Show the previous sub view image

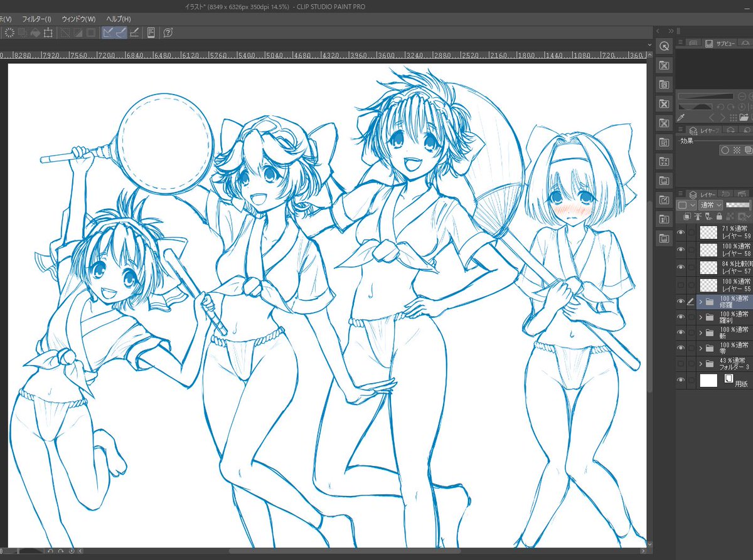[712, 118]
